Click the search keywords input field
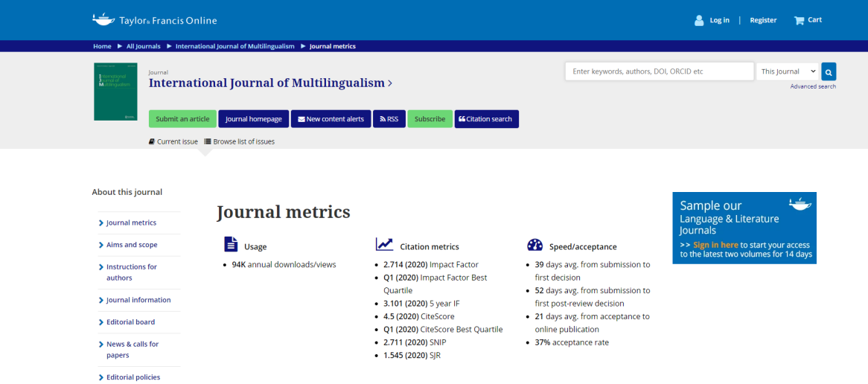 659,71
